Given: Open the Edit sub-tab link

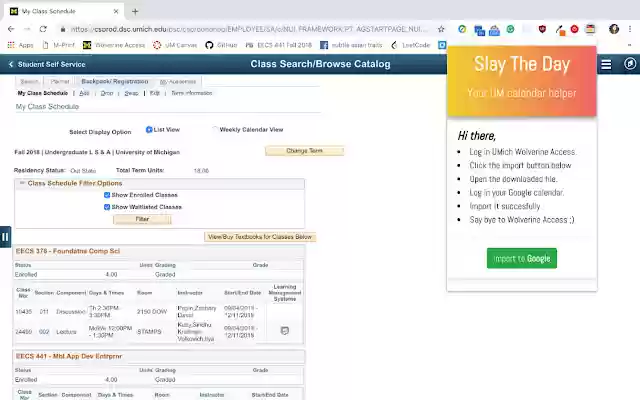Looking at the screenshot, I should 155,93.
